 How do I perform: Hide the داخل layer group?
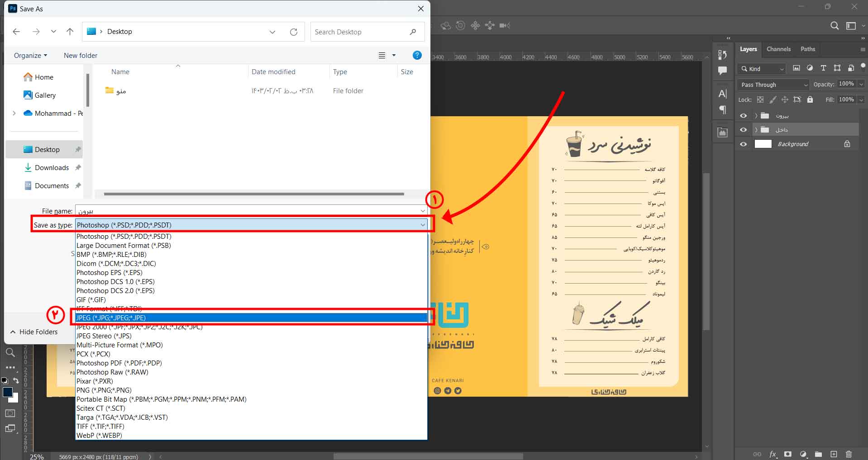[743, 130]
